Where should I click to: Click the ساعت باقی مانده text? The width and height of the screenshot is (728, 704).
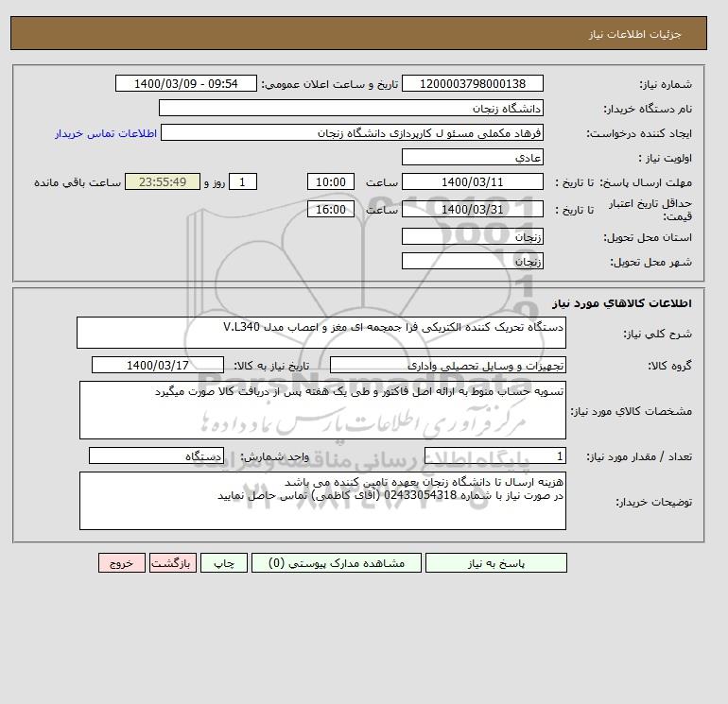coord(78,182)
